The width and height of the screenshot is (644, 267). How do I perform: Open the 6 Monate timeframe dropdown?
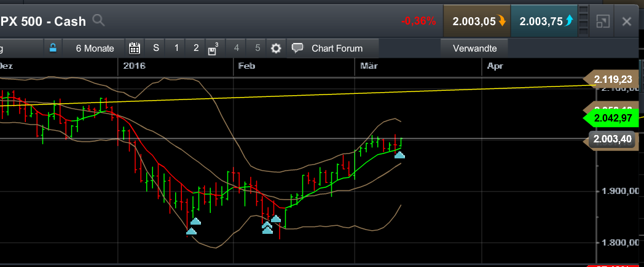tap(95, 48)
